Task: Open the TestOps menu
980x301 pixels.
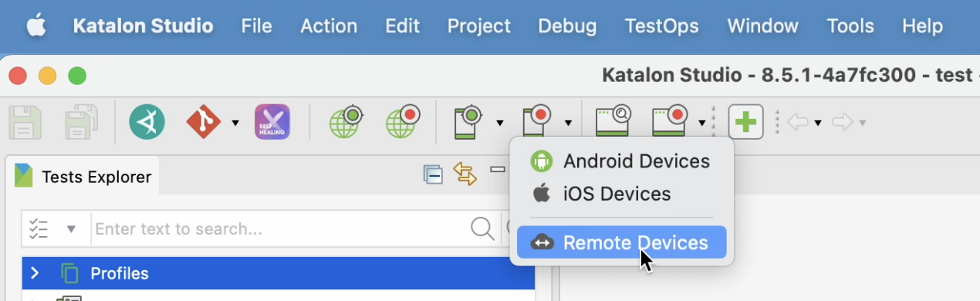Action: point(661,25)
